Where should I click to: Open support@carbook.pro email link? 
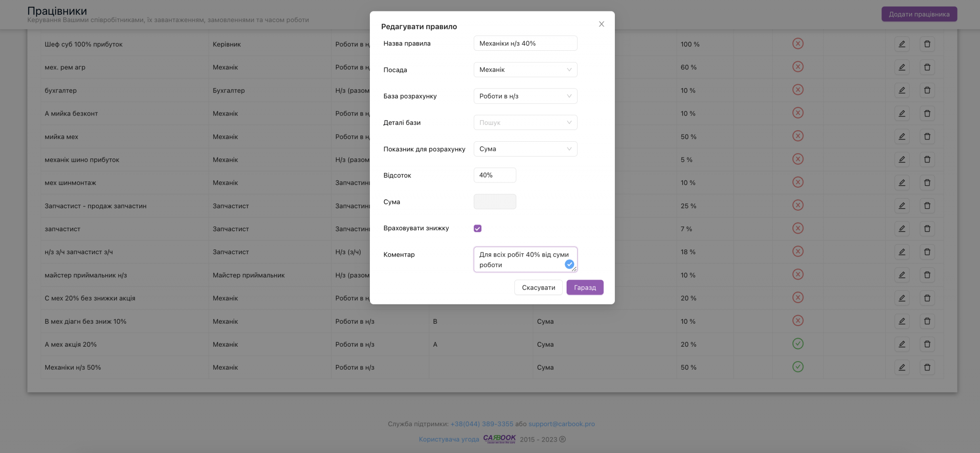click(561, 424)
